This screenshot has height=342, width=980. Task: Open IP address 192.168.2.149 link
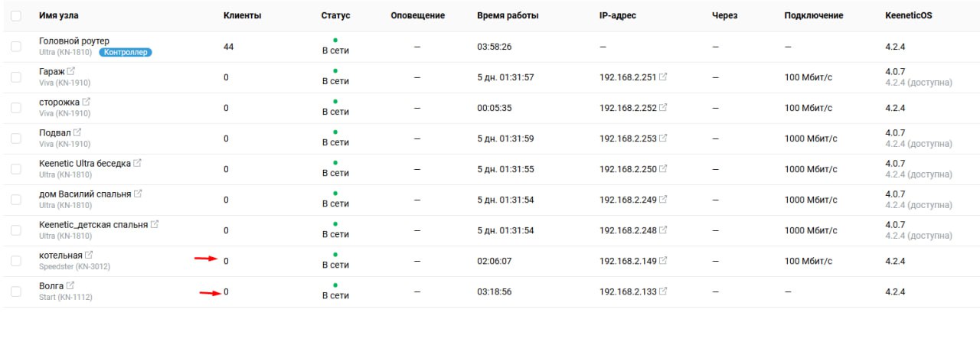(628, 261)
